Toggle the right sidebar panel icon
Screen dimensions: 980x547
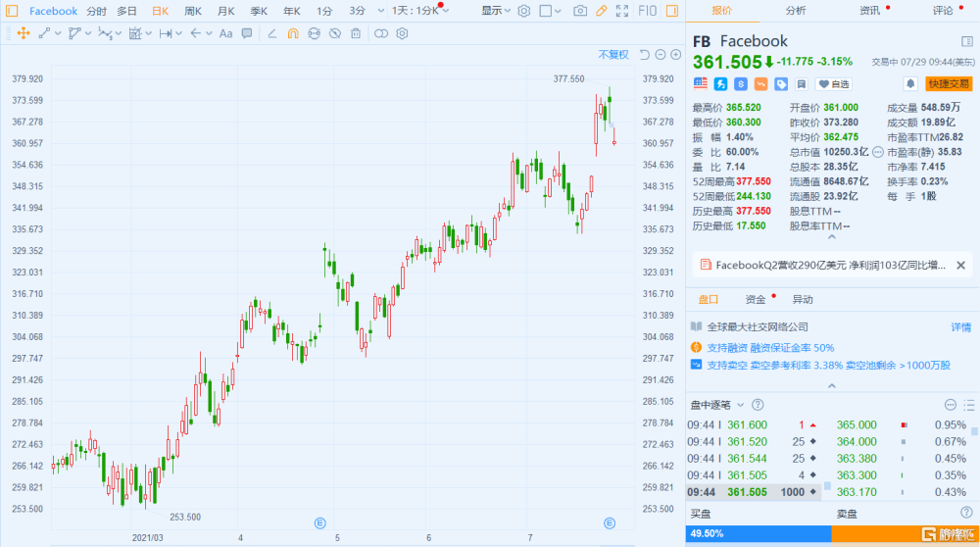(x=672, y=11)
